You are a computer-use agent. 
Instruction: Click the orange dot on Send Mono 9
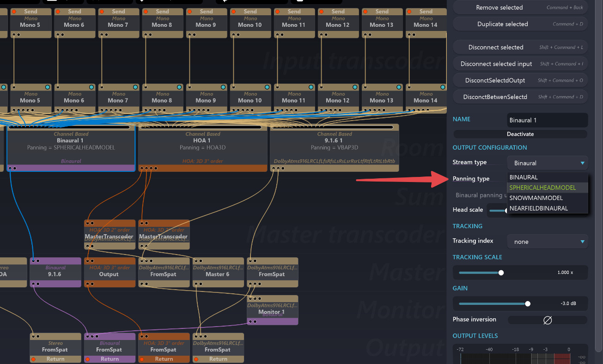189,11
